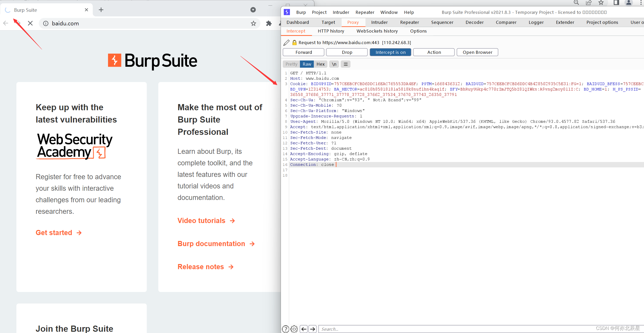Switch to Hex view
The image size is (644, 333).
(x=320, y=64)
